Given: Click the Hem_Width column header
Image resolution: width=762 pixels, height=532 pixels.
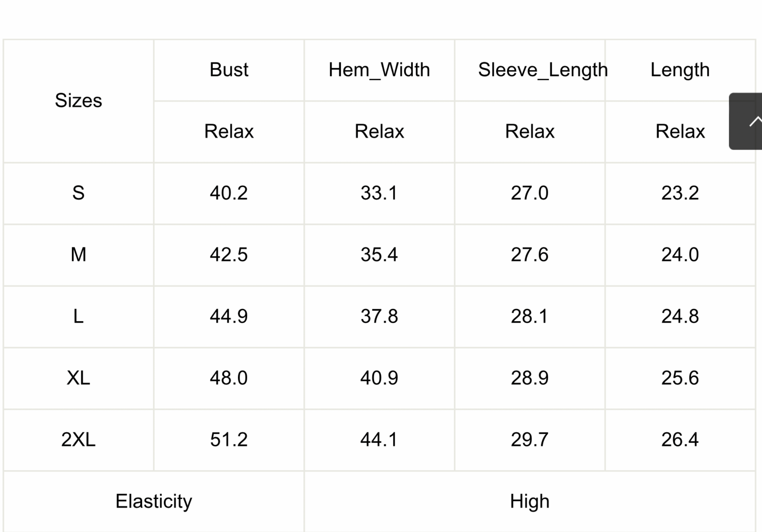Looking at the screenshot, I should (379, 70).
